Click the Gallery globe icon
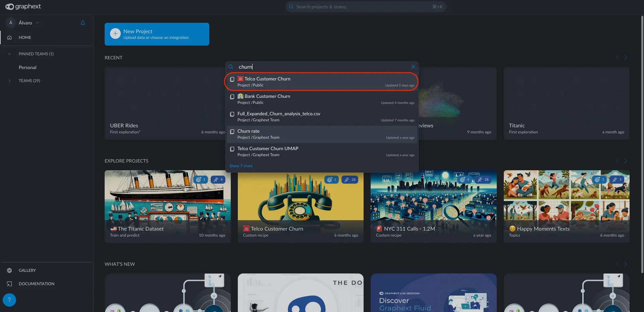The width and height of the screenshot is (644, 312). tap(9, 270)
